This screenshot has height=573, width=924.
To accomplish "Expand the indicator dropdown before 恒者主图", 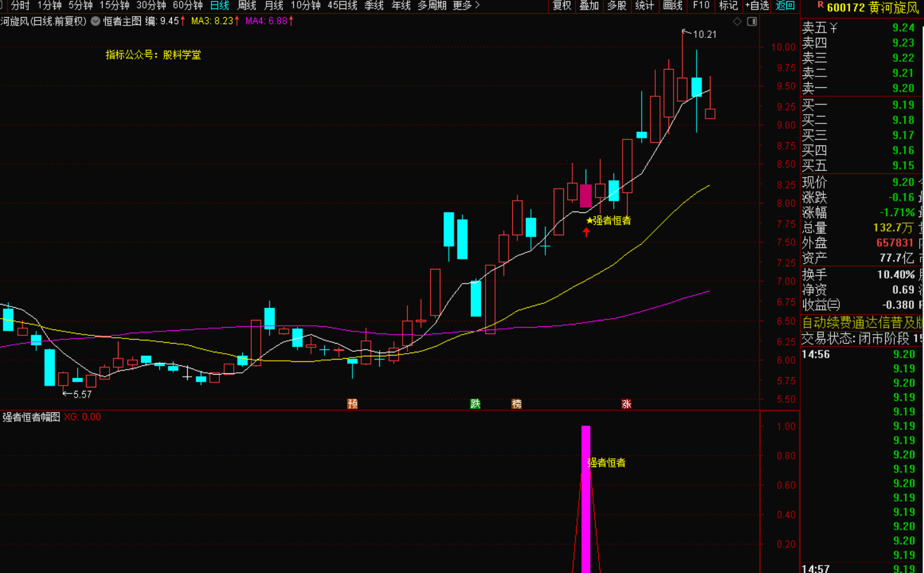I will 96,21.
